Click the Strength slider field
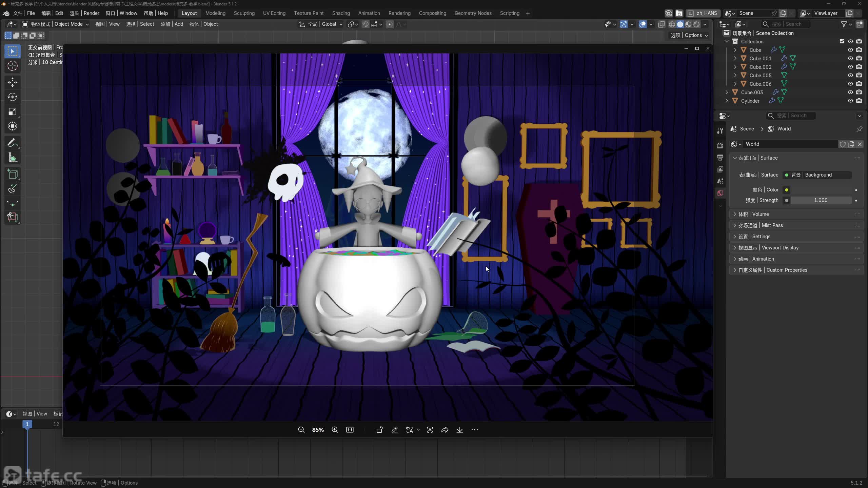The width and height of the screenshot is (868, 488). [x=821, y=200]
